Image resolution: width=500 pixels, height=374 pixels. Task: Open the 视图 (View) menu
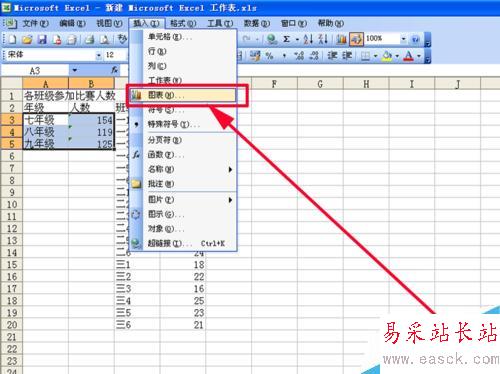point(109,23)
